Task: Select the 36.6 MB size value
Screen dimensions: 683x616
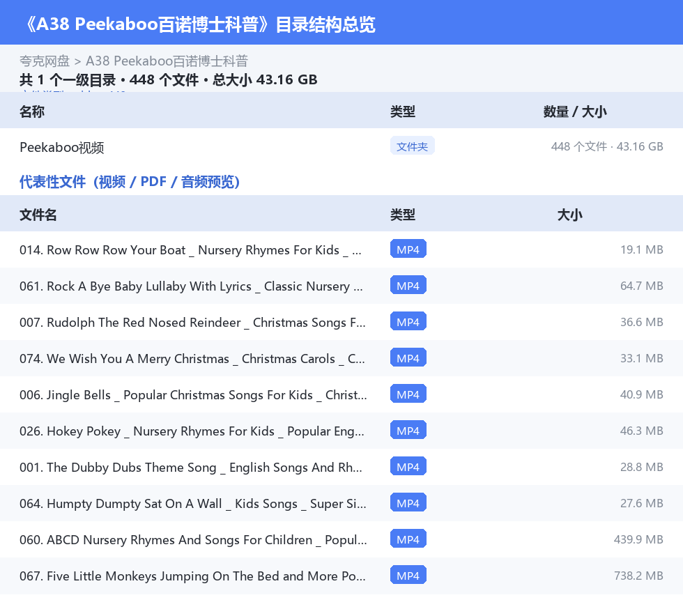Action: pos(642,322)
